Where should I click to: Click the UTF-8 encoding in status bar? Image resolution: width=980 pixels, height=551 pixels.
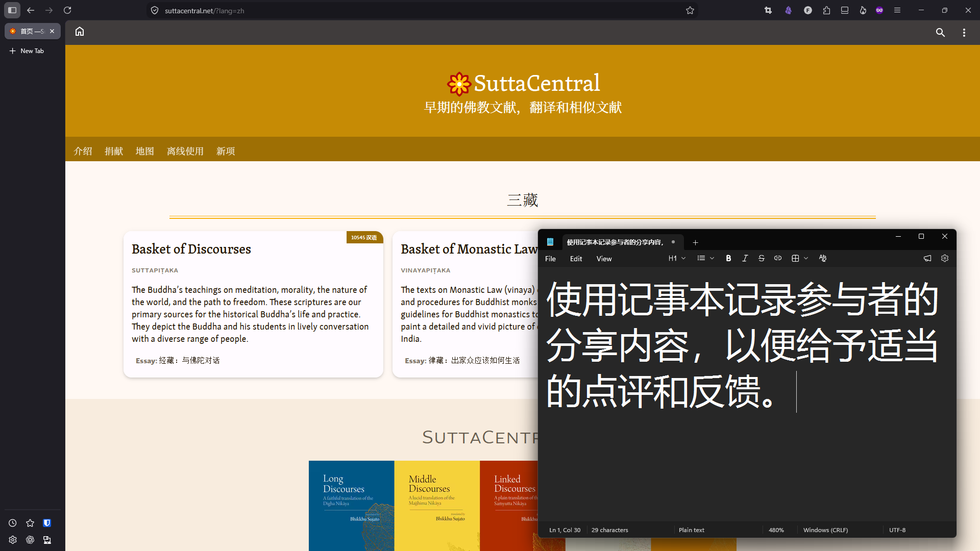pos(897,530)
